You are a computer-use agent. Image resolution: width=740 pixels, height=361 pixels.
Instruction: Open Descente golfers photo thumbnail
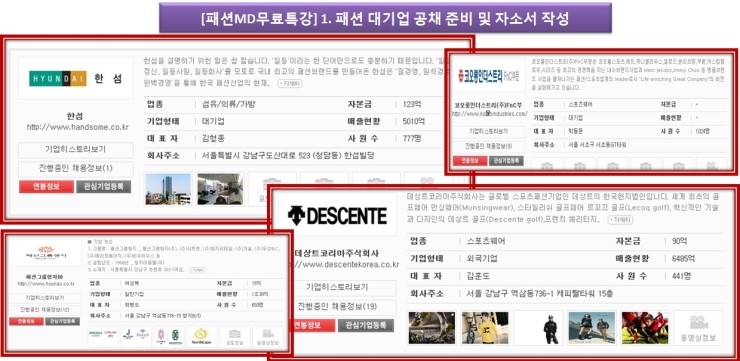coord(591,327)
